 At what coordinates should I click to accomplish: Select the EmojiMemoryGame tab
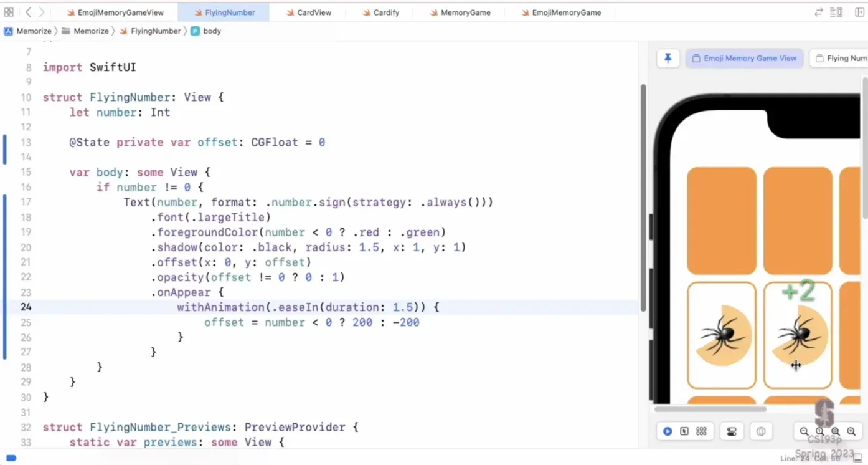[561, 12]
